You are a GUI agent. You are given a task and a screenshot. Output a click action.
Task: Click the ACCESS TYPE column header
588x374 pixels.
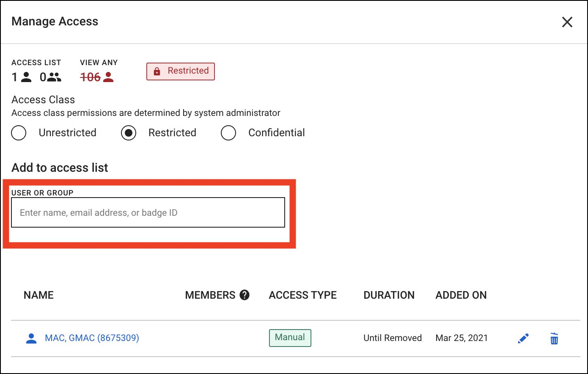pos(302,295)
